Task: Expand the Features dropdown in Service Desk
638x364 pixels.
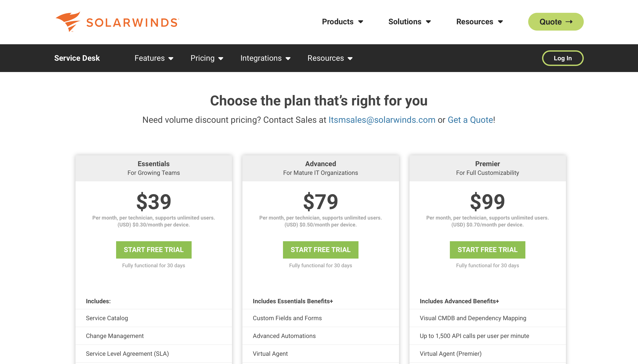Action: tap(153, 58)
